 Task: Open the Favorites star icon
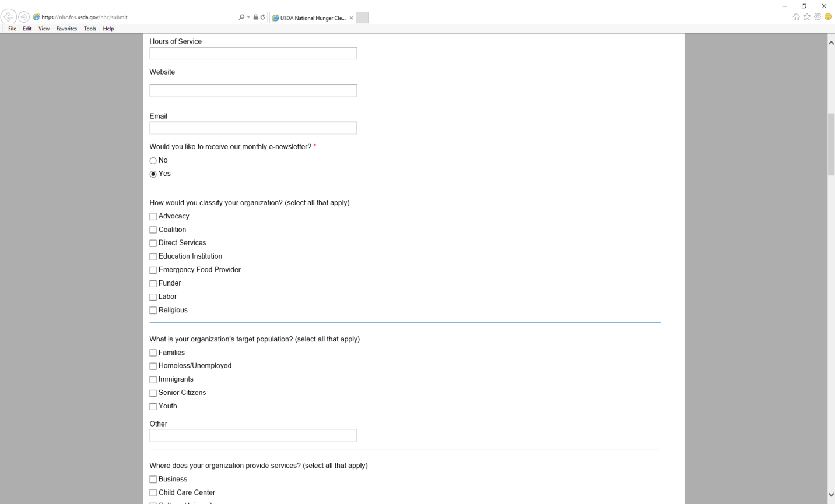tap(807, 17)
